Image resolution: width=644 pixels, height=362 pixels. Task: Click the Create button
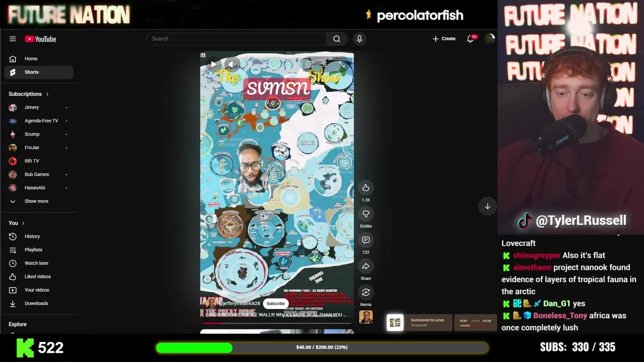[444, 39]
